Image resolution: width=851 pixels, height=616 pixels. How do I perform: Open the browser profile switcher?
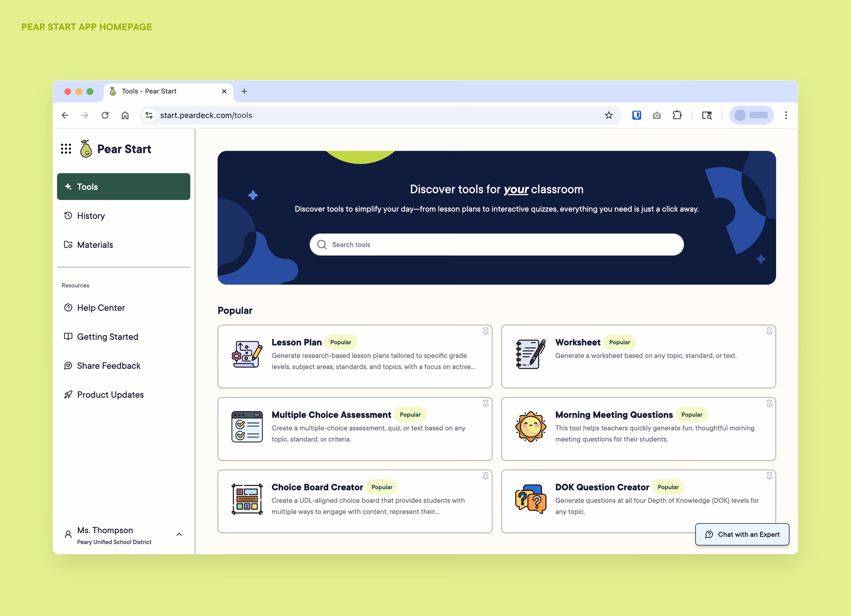751,115
